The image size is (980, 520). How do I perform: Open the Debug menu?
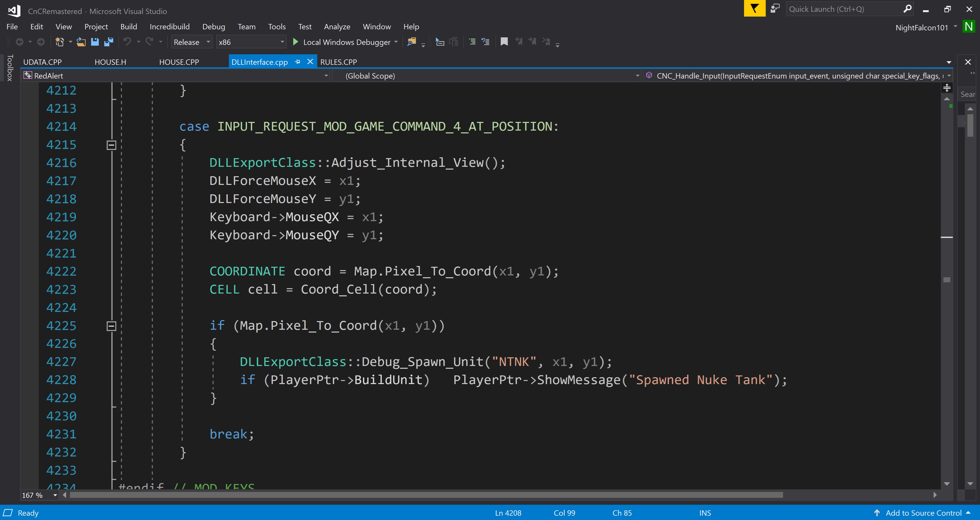[x=214, y=27]
